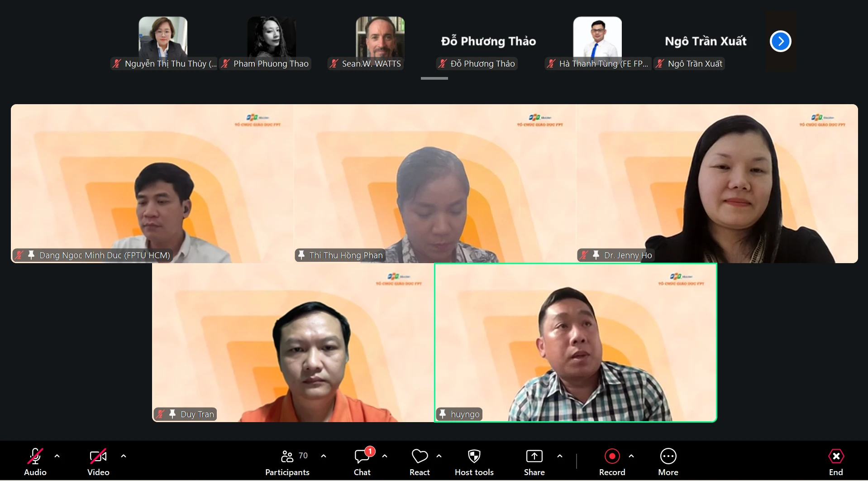Expand the Share options arrow
868x481 pixels.
click(560, 456)
